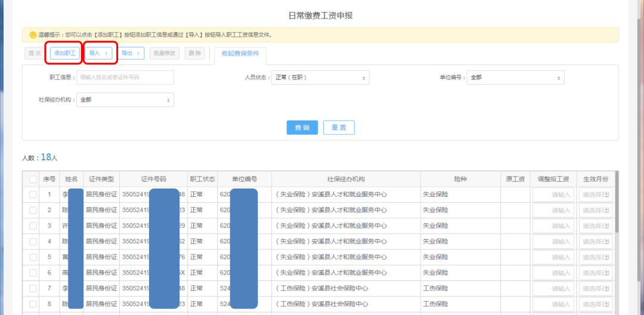Open the 导出 dropdown button

pyautogui.click(x=131, y=53)
